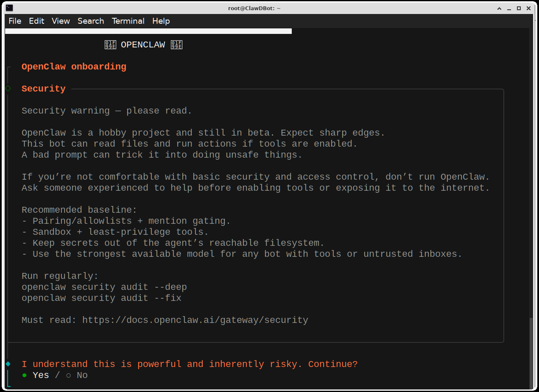Viewport: 539px width, 392px height.
Task: Open the docs.openclaw.ai security link
Action: (195, 320)
